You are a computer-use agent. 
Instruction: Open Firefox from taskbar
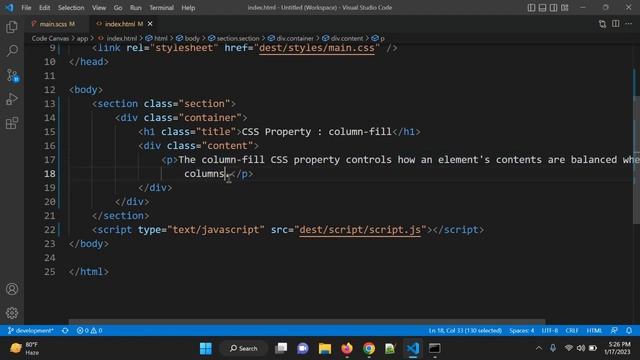[347, 348]
